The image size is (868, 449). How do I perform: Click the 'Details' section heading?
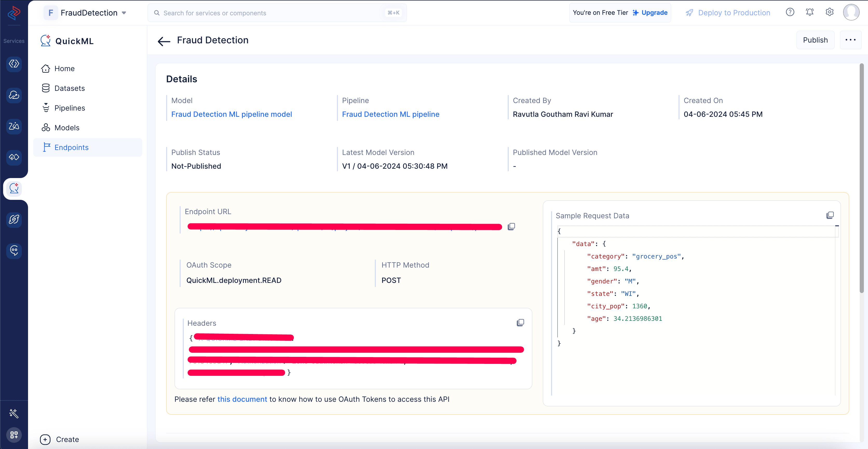coord(181,79)
